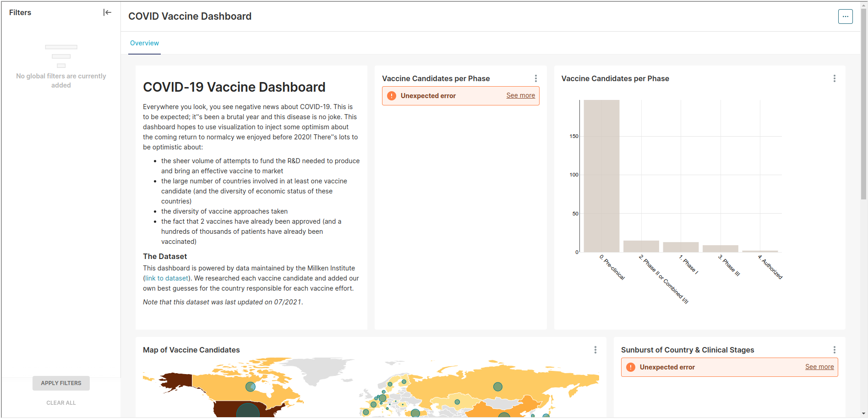Viewport: 868px width, 419px height.
Task: Click the '3. Phase III' axis label
Action: pos(729,265)
